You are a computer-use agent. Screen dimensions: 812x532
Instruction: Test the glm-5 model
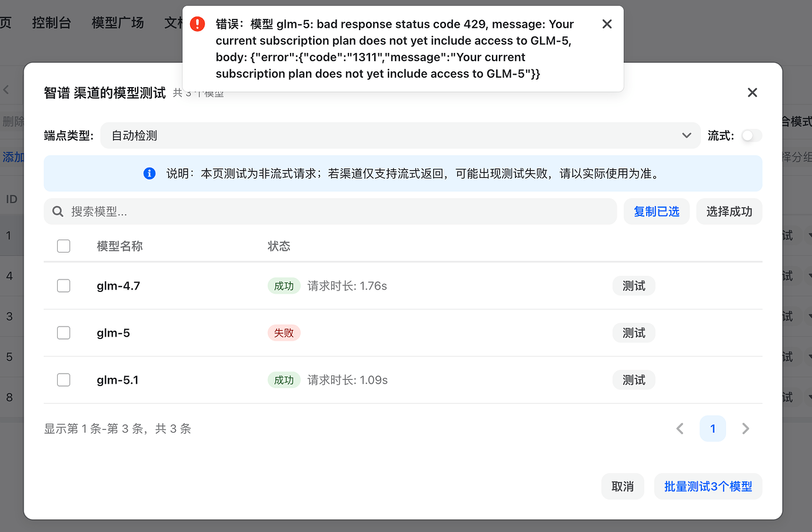tap(634, 333)
